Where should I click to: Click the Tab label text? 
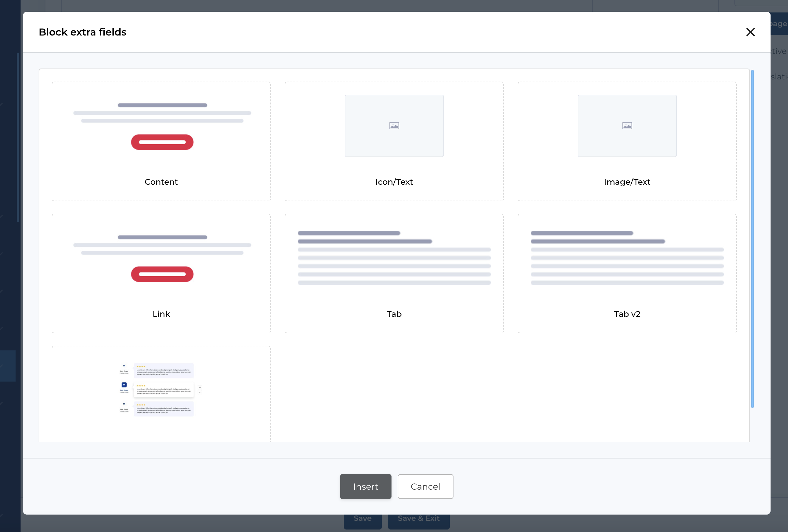pyautogui.click(x=394, y=314)
